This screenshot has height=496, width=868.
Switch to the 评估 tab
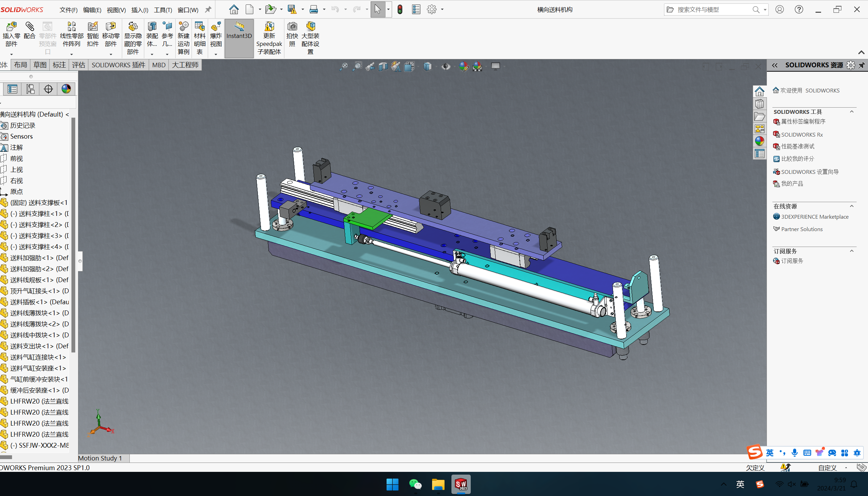tap(78, 65)
